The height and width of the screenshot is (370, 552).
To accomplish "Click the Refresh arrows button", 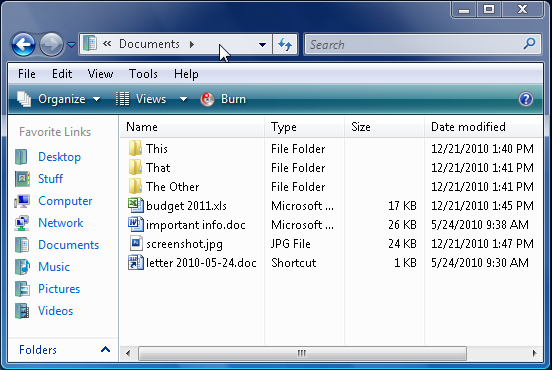I will click(285, 44).
